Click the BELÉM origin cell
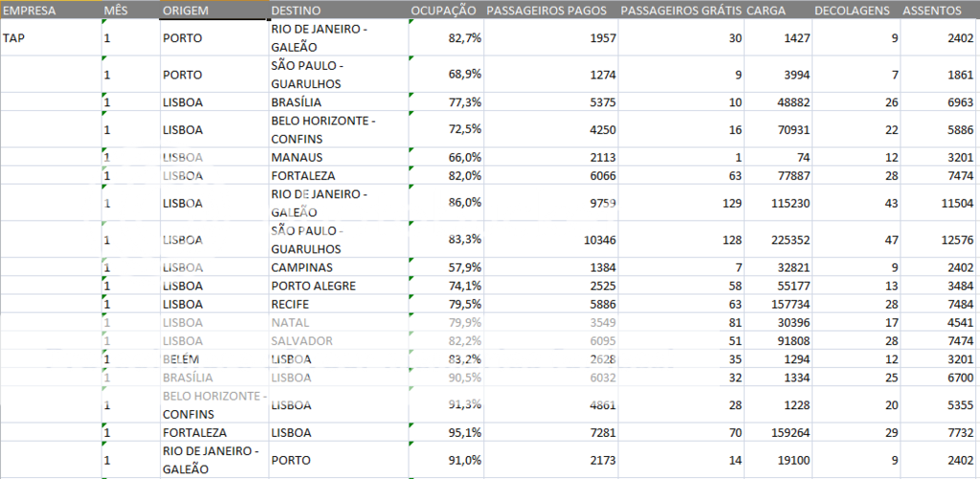 point(182,359)
